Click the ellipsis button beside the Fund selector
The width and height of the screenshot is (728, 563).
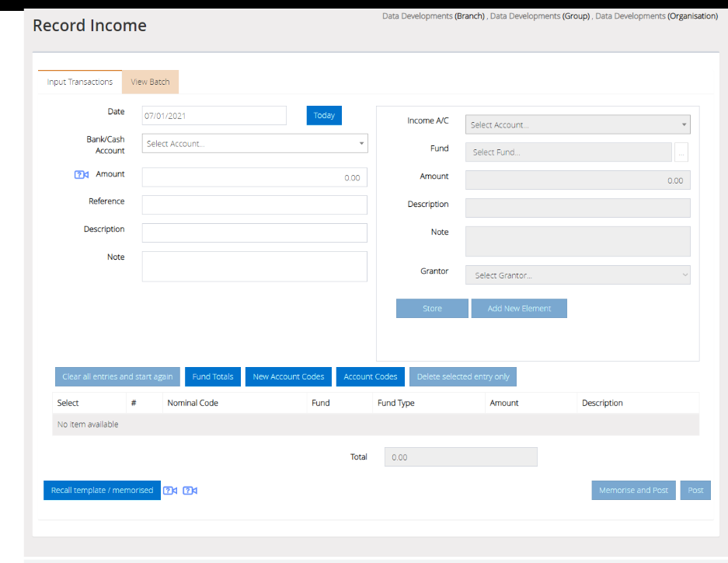click(x=681, y=152)
